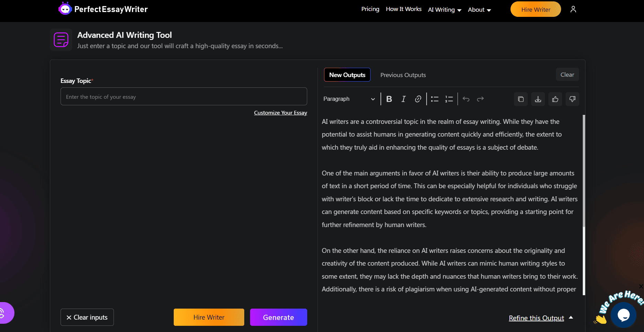
Task: Click into the Essay Topic field
Action: pyautogui.click(x=184, y=97)
